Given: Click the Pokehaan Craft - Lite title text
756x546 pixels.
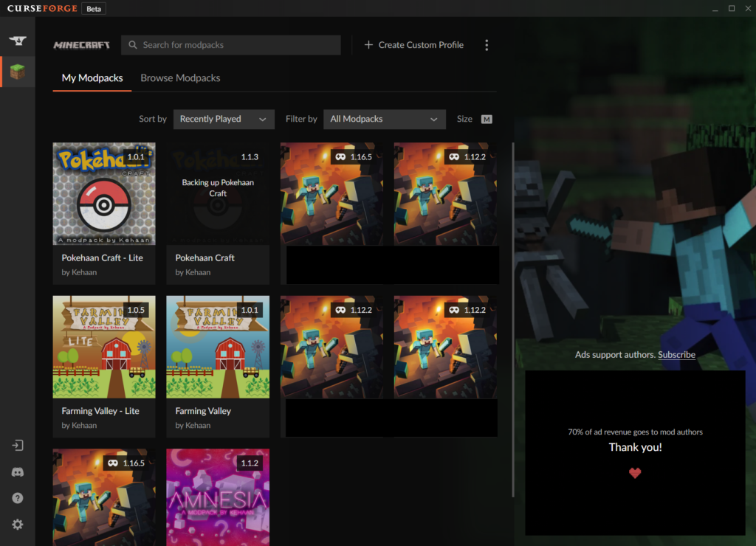Looking at the screenshot, I should coord(102,258).
